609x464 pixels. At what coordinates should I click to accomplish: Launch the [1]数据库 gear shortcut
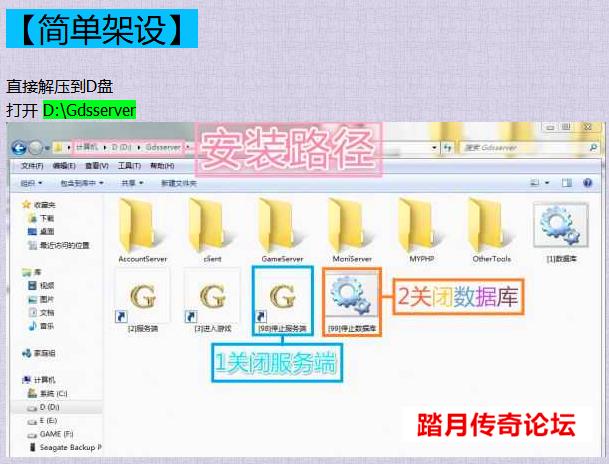(x=562, y=227)
